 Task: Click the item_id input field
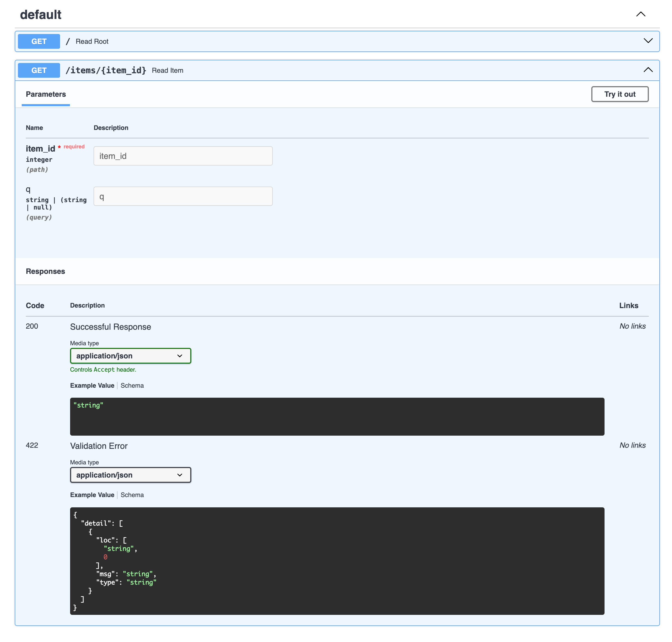point(183,156)
